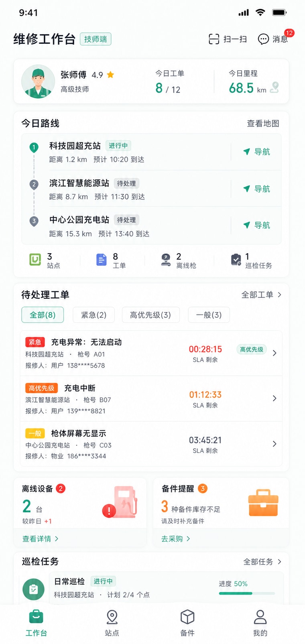305x644 pixels.
Task: Click the 日常巡检 progress bar
Action: (x=247, y=593)
